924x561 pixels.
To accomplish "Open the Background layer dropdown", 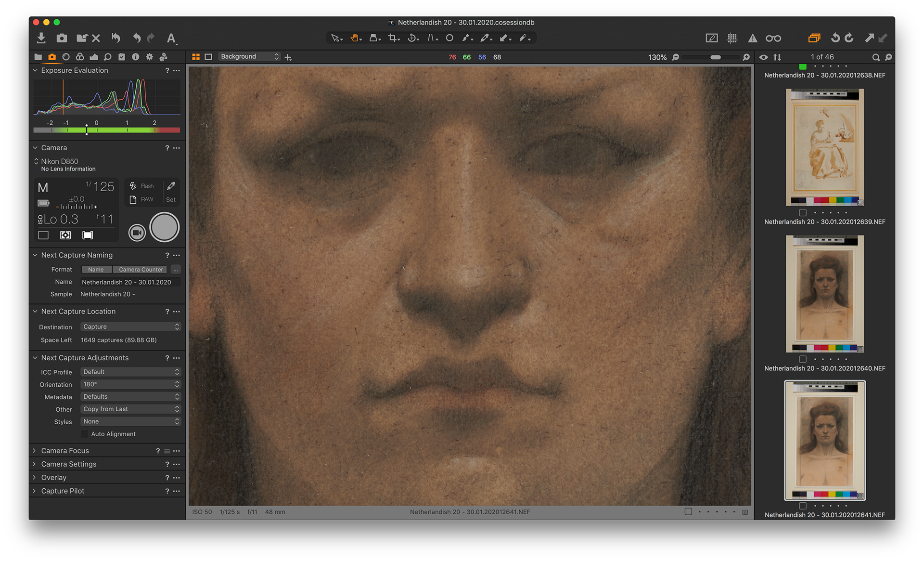I will tap(249, 57).
